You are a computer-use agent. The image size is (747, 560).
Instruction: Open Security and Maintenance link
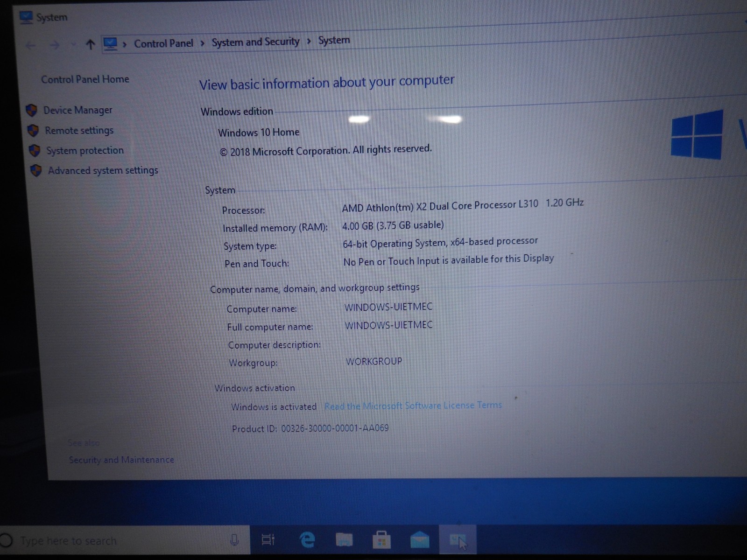tap(121, 460)
